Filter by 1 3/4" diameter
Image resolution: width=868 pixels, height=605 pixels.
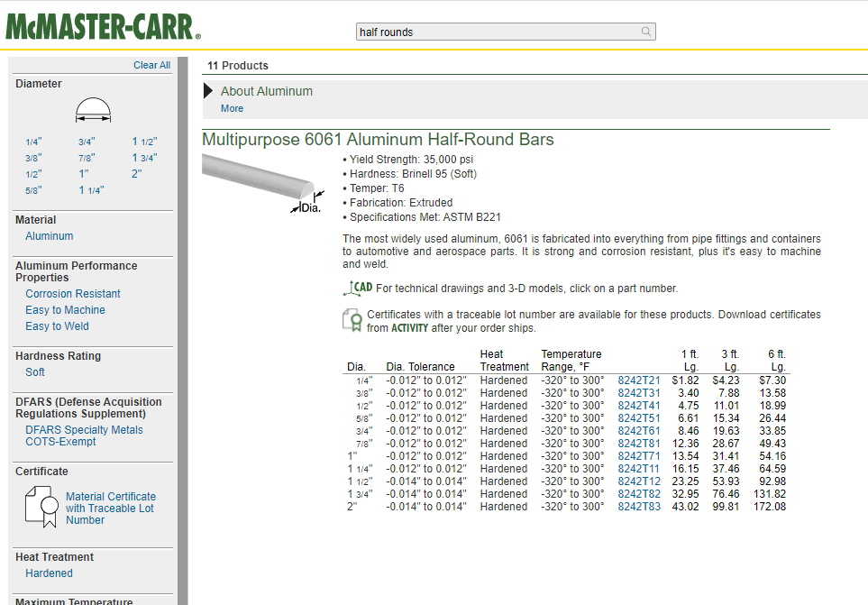pos(144,158)
